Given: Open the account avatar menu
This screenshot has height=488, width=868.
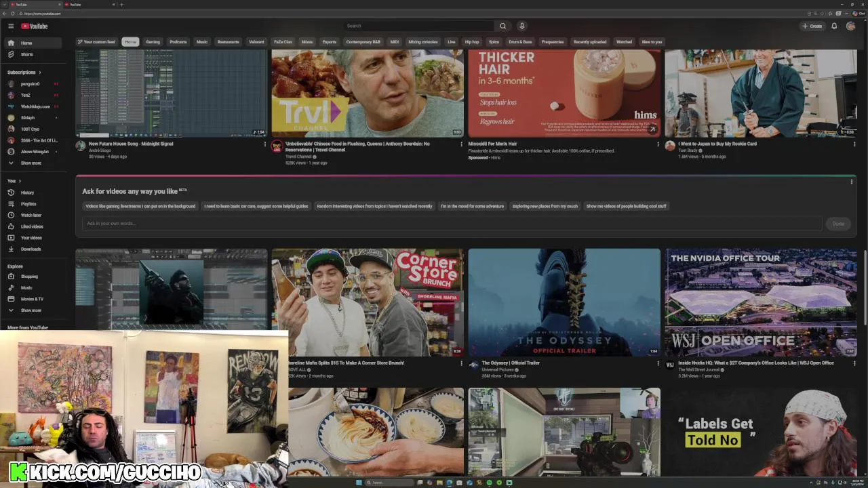Looking at the screenshot, I should 850,26.
